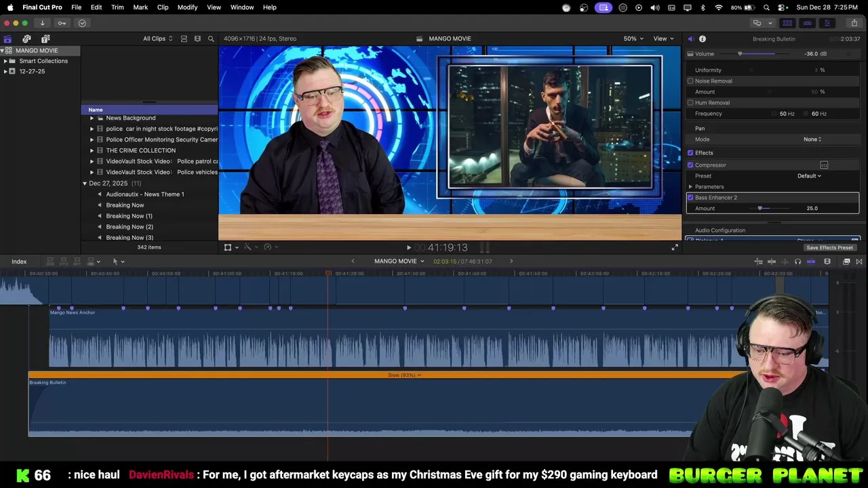This screenshot has height=488, width=868.
Task: Open the Effects browser icon
Action: 846,262
